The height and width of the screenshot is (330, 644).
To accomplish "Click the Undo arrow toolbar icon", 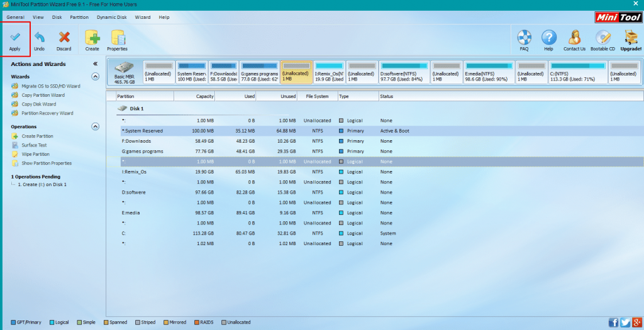I will 40,37.
